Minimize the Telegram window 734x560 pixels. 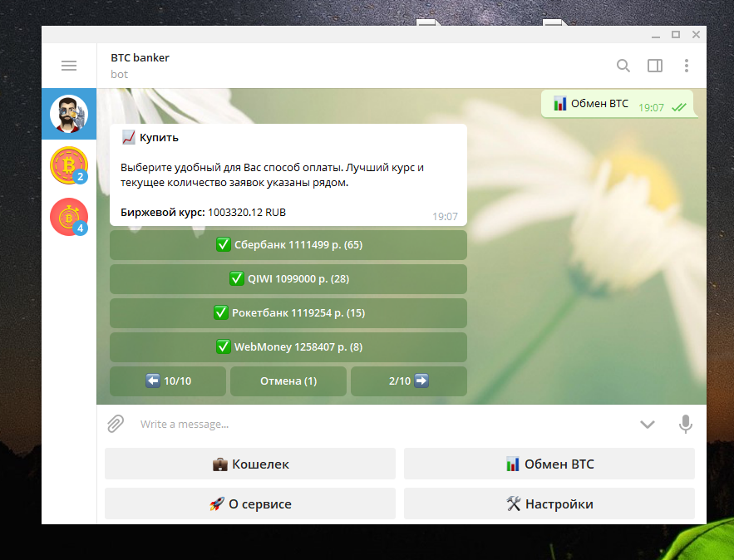tap(655, 35)
